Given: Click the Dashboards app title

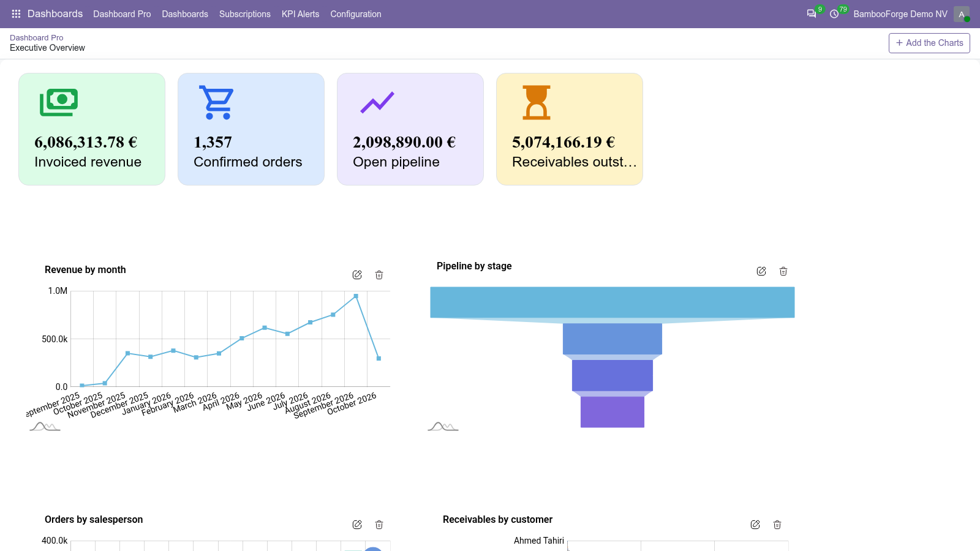Looking at the screenshot, I should tap(55, 13).
